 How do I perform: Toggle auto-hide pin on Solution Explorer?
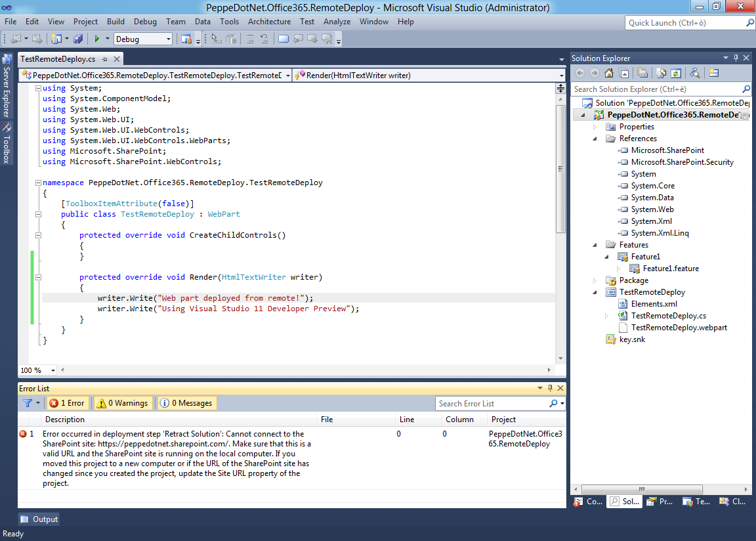pos(736,58)
